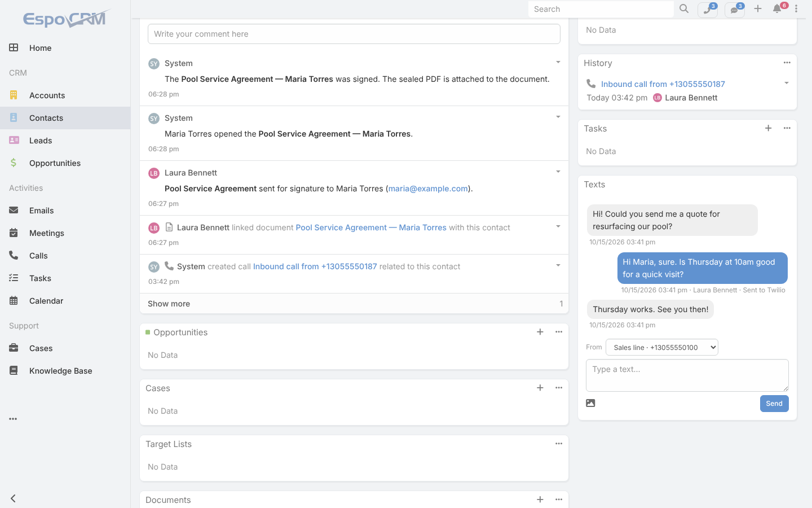Viewport: 812px width, 508px height.
Task: Expand dropdown on 'created call' stream post
Action: 558,265
